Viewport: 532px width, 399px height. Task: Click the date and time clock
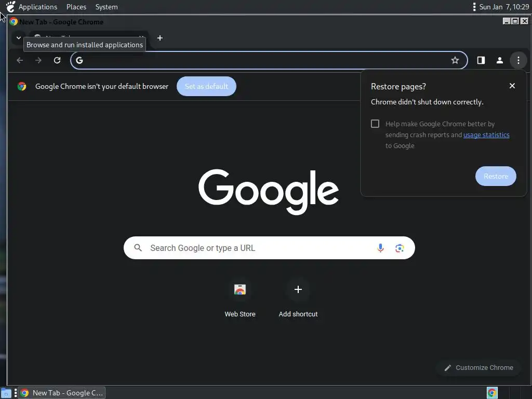click(x=504, y=7)
